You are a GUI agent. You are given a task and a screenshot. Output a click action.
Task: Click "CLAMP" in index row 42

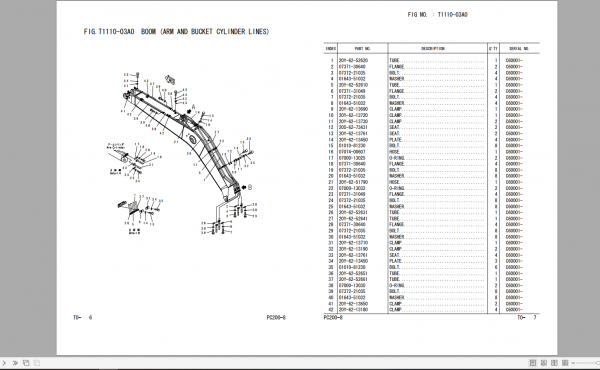396,310
